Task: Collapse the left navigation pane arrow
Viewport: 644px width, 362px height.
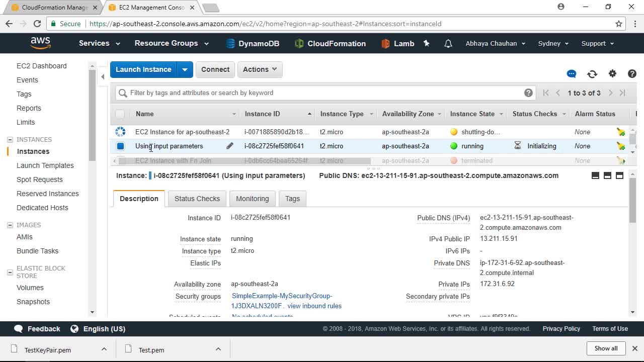Action: click(103, 77)
